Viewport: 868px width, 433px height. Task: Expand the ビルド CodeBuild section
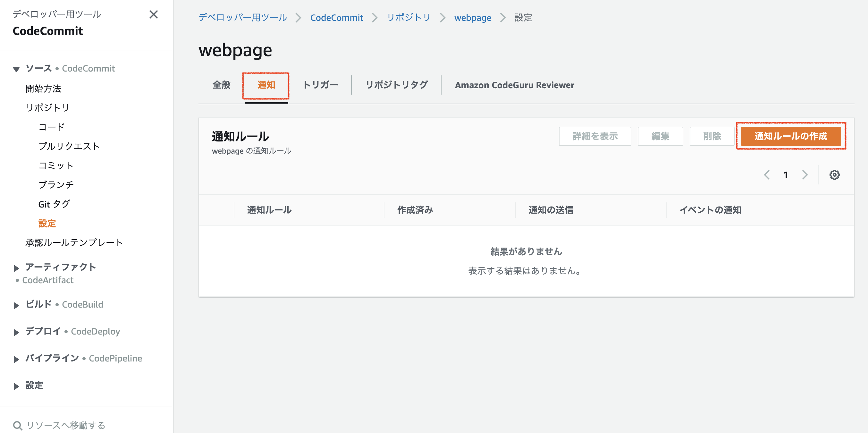click(x=16, y=305)
